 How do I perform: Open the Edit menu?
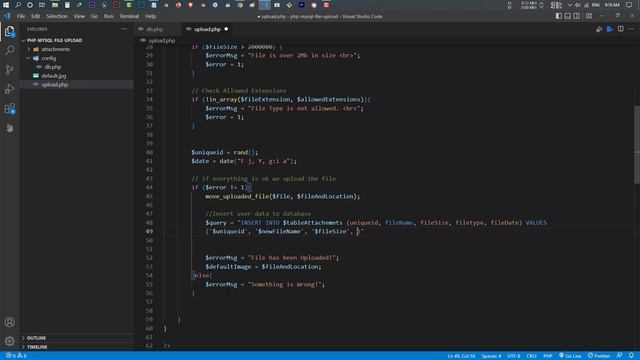click(x=36, y=16)
